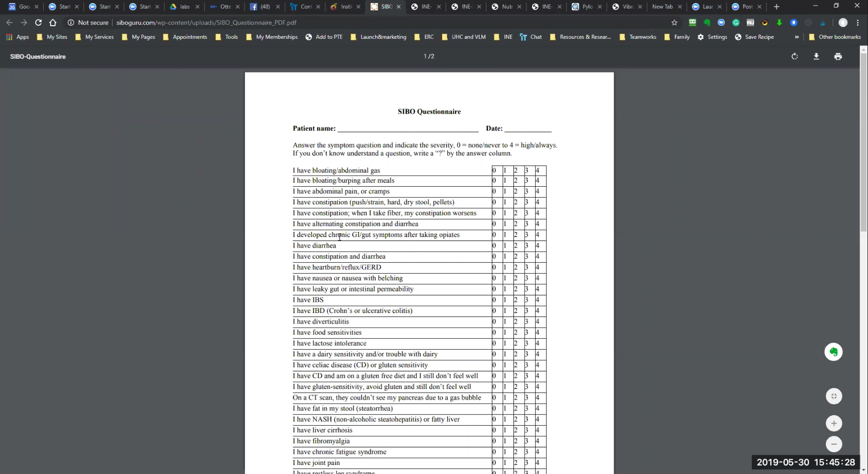Download the SIBO Questionnaire PDF
Image resolution: width=868 pixels, height=474 pixels.
(816, 56)
